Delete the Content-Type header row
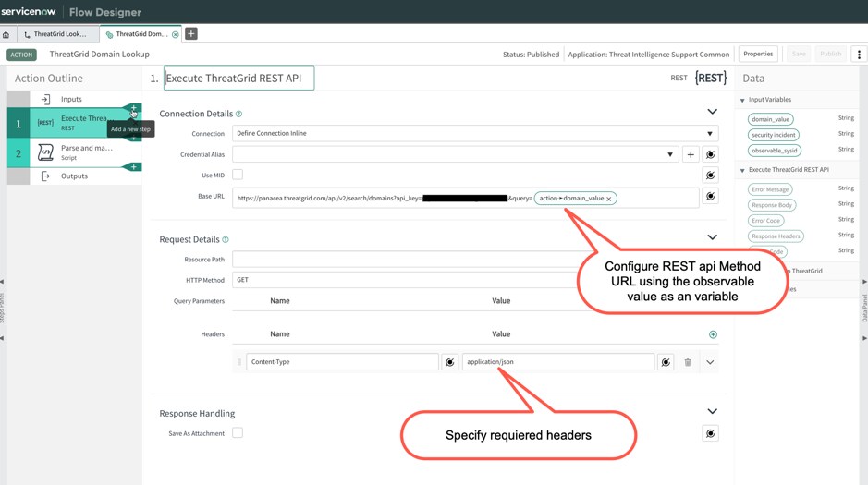Screen dimensions: 868x485 (x=688, y=362)
